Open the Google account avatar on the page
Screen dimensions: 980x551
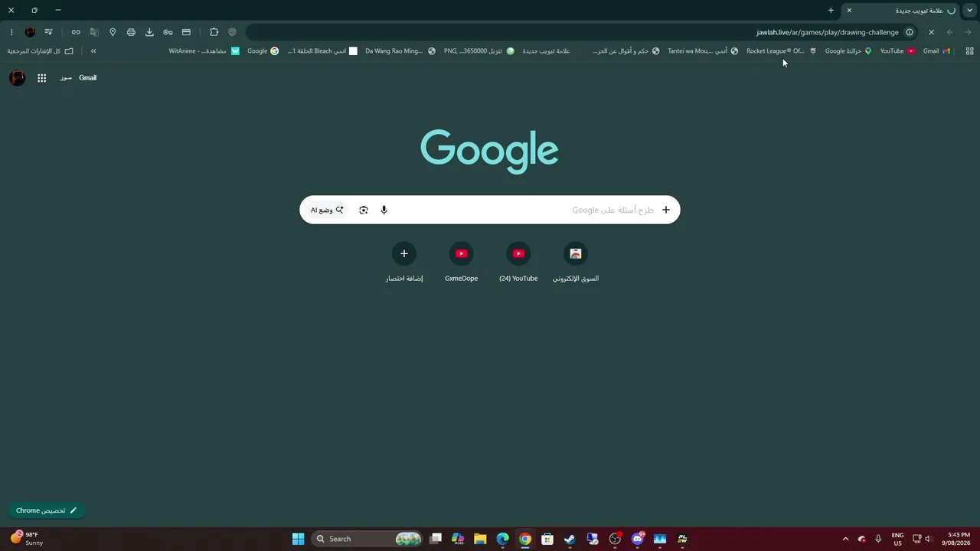tap(18, 78)
